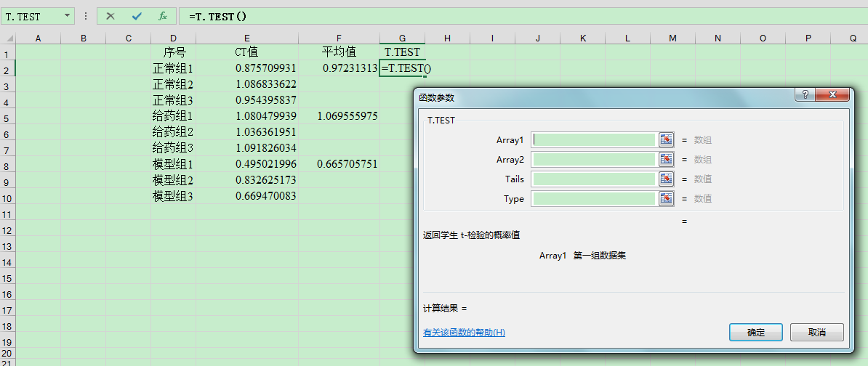
Task: Click cell 给药组2
Action: click(173, 133)
